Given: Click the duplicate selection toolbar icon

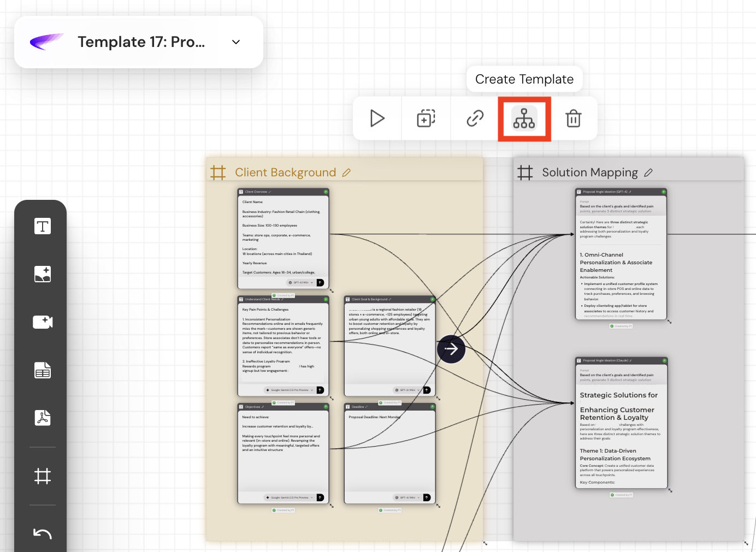Looking at the screenshot, I should [426, 118].
